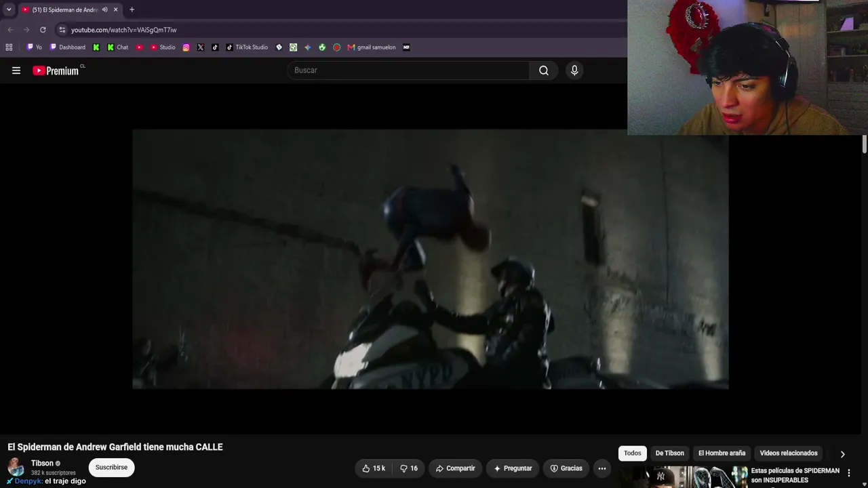868x488 pixels.
Task: Open the gmail samuelon bookmark
Action: tap(372, 47)
